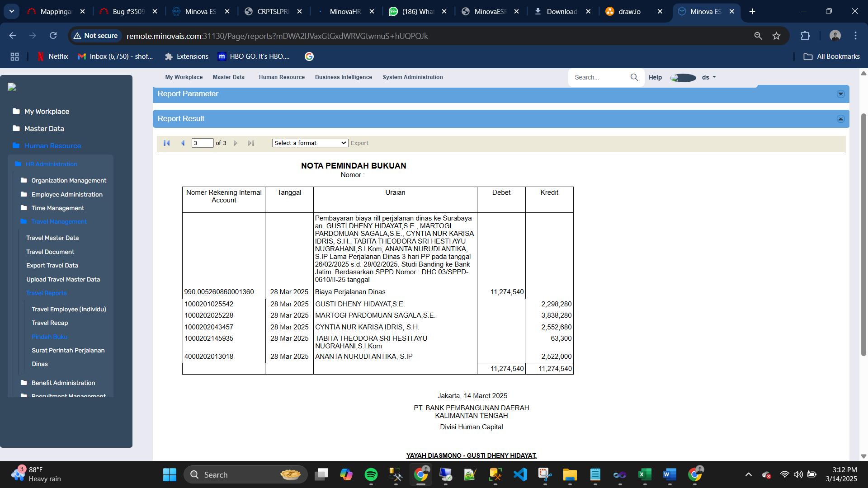This screenshot has height=488, width=868.
Task: Open Export Travel Data
Action: [x=52, y=266]
